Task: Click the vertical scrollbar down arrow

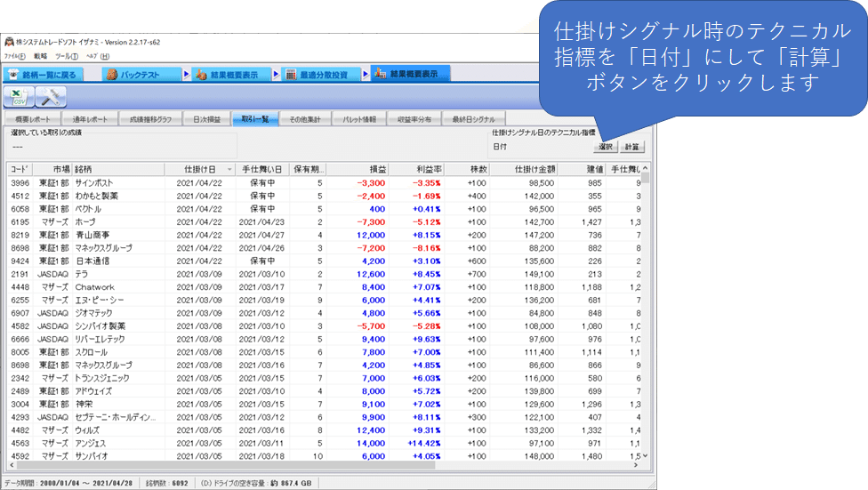Action: [x=645, y=455]
